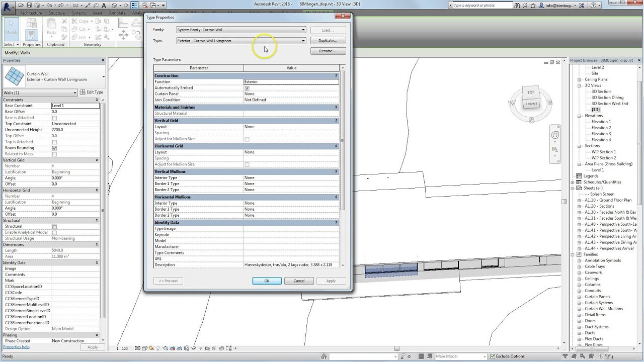Screen dimensions: 644x362
Task: Click Cancel in Type Properties dialog
Action: click(x=299, y=281)
